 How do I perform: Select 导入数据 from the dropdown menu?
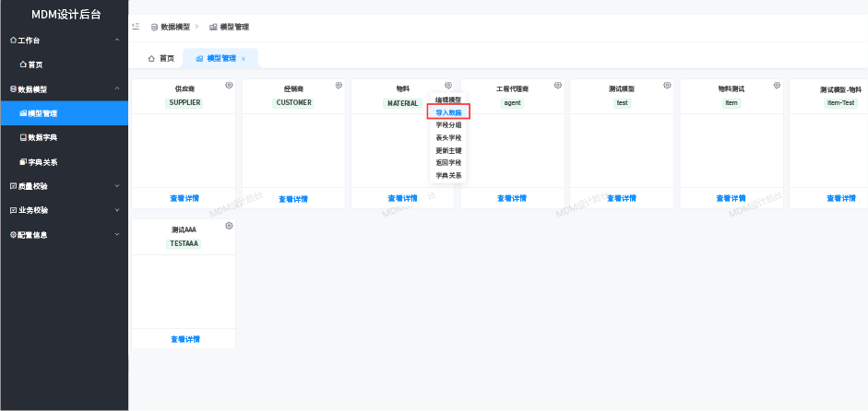click(448, 112)
